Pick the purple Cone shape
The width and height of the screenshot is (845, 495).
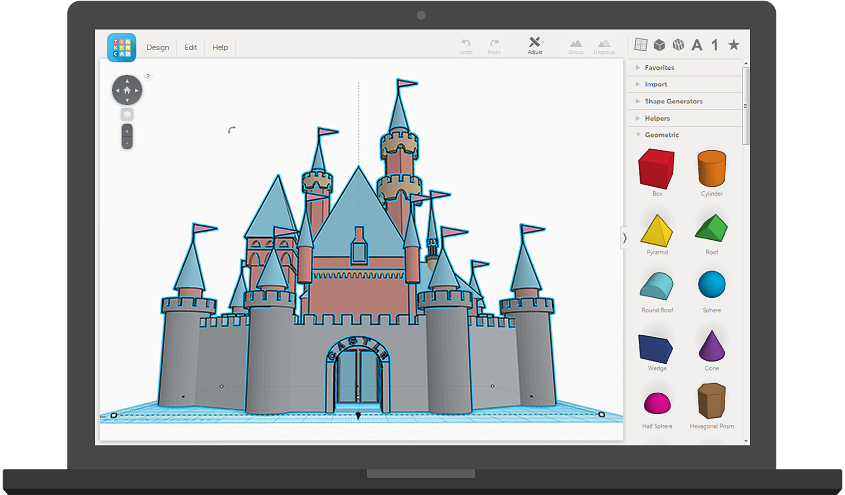(712, 346)
